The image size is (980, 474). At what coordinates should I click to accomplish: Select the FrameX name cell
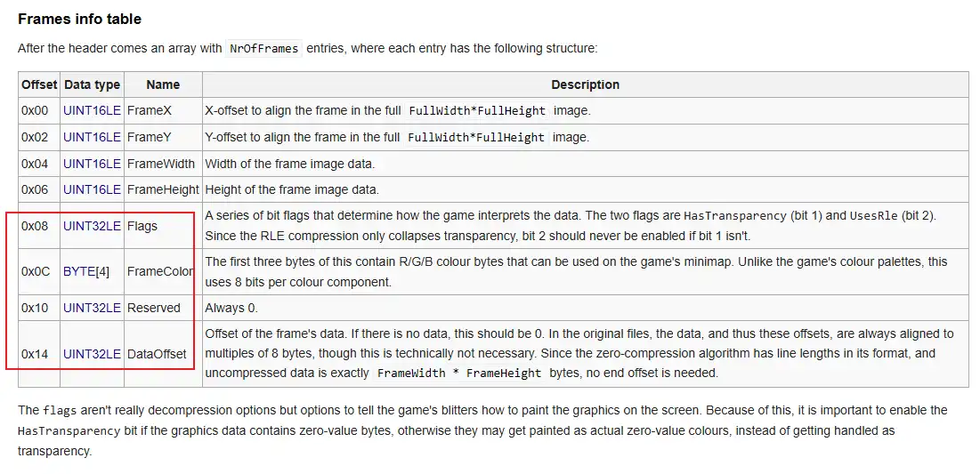150,111
